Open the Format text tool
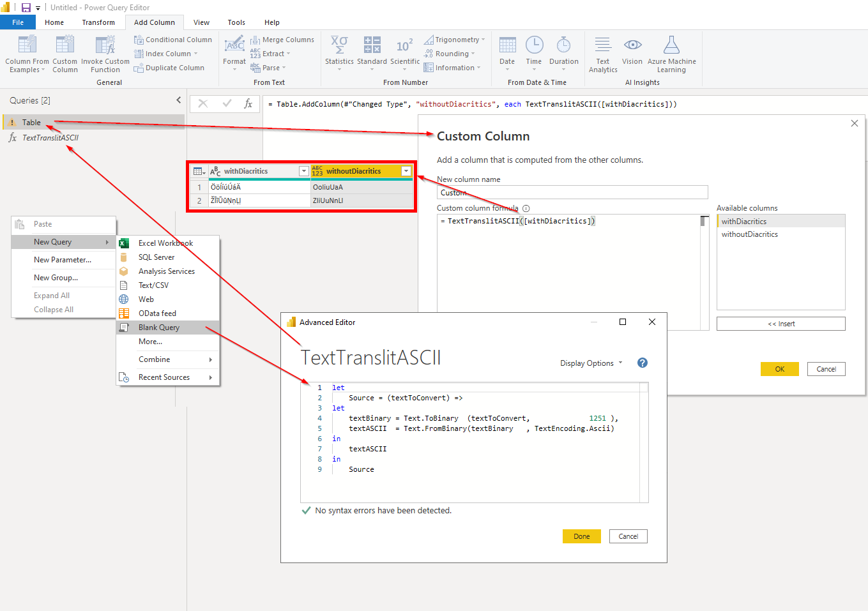Image resolution: width=868 pixels, height=611 pixels. point(234,53)
